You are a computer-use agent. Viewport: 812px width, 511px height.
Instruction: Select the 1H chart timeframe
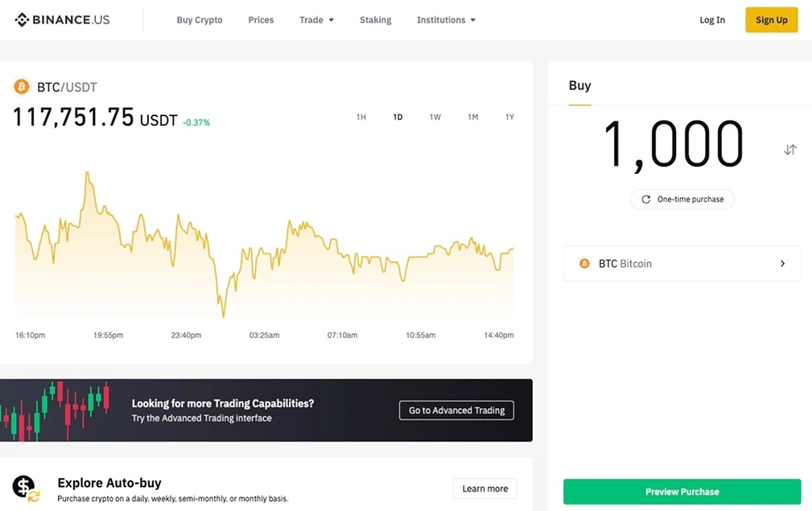point(361,117)
